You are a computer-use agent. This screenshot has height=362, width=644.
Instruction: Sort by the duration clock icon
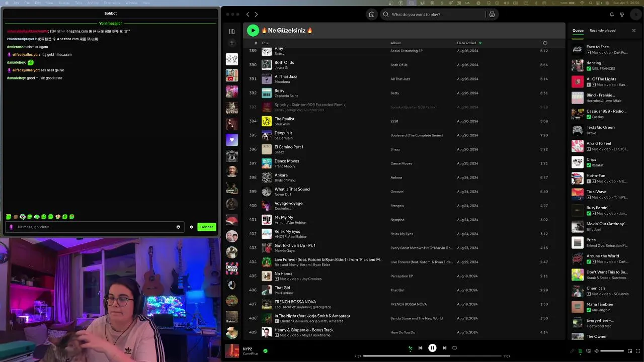(x=545, y=43)
